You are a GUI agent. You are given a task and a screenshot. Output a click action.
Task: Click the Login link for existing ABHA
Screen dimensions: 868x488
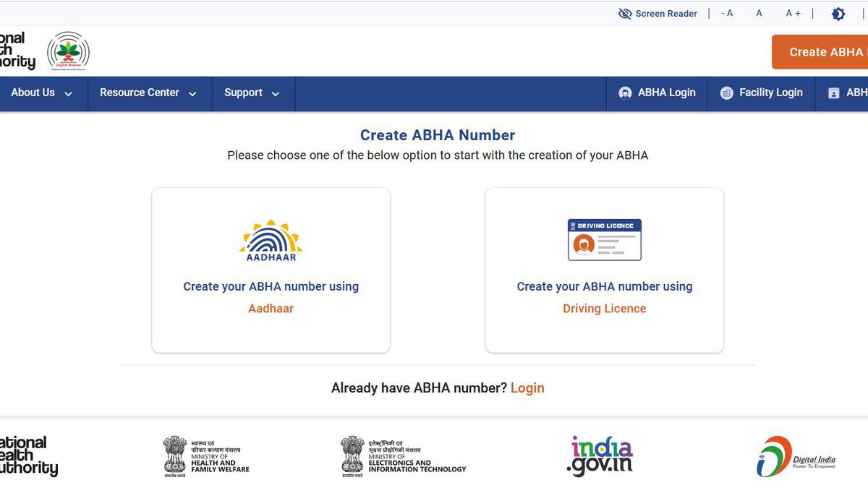527,388
